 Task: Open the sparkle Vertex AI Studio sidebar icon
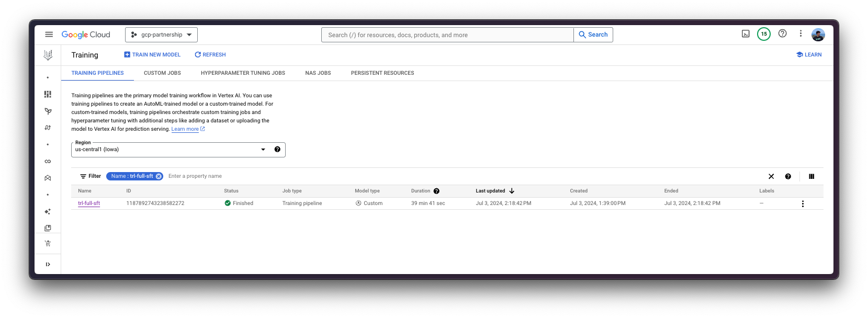[x=48, y=211]
